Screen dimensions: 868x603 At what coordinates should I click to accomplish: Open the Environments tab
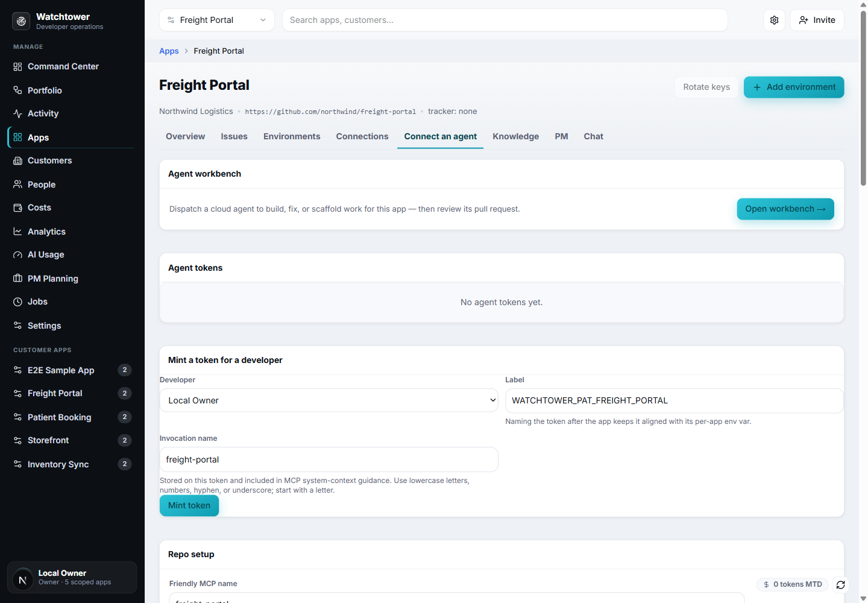292,136
